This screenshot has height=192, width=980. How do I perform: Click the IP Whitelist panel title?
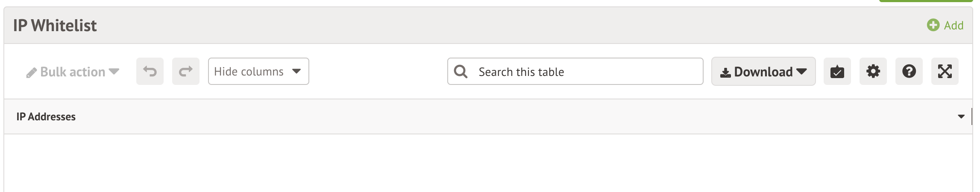(x=55, y=26)
